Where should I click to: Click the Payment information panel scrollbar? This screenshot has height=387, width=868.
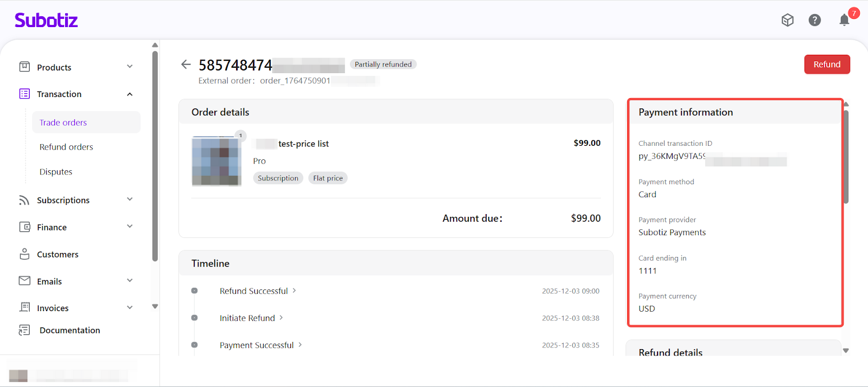(x=846, y=157)
